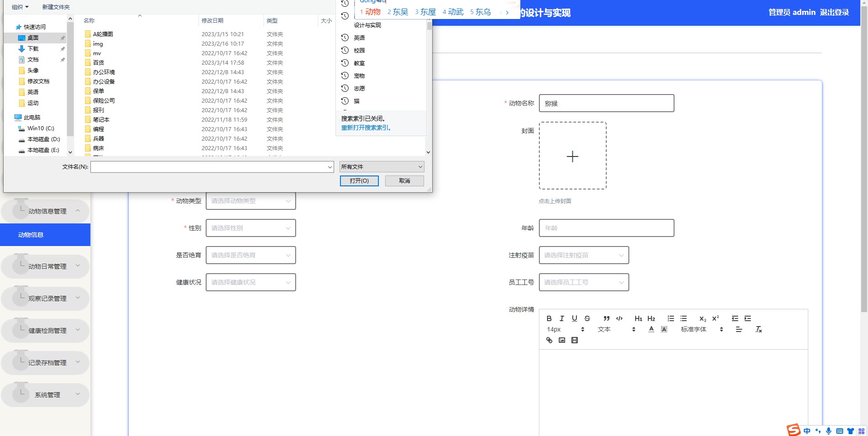Click 重新打开搜索索引 link
The image size is (868, 436).
click(x=366, y=128)
